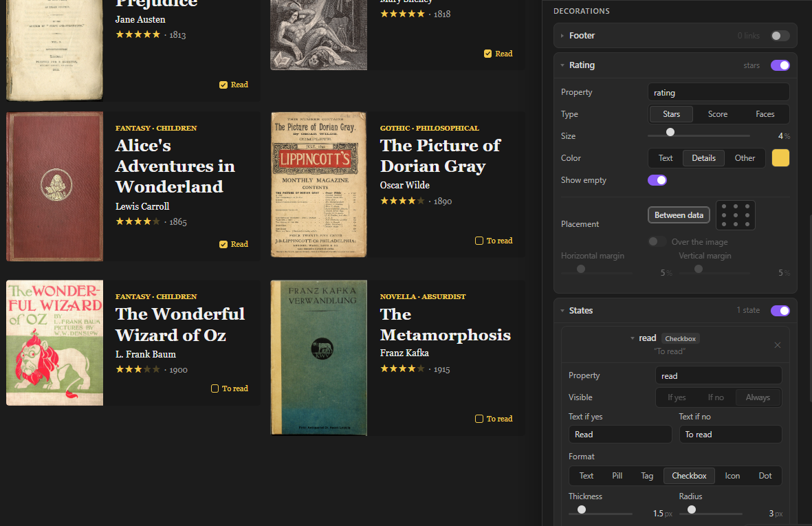The width and height of the screenshot is (812, 526).
Task: Edit the States Property field
Action: [718, 376]
